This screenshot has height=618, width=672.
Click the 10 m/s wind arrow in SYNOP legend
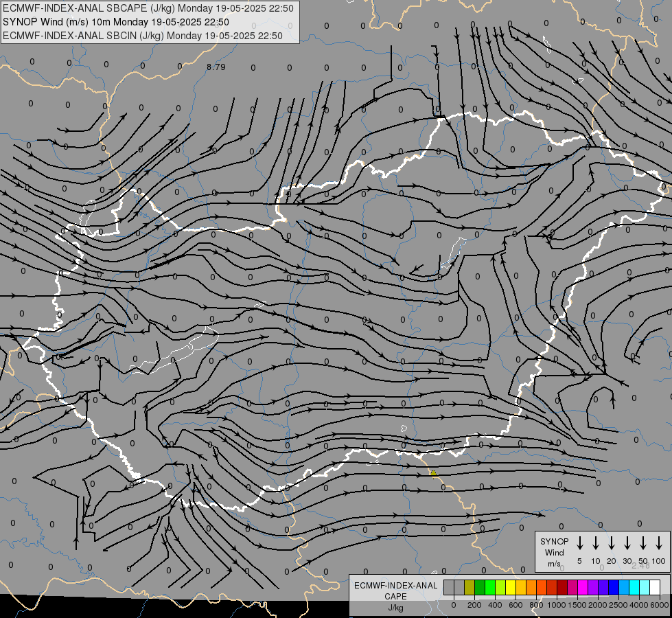tap(596, 543)
